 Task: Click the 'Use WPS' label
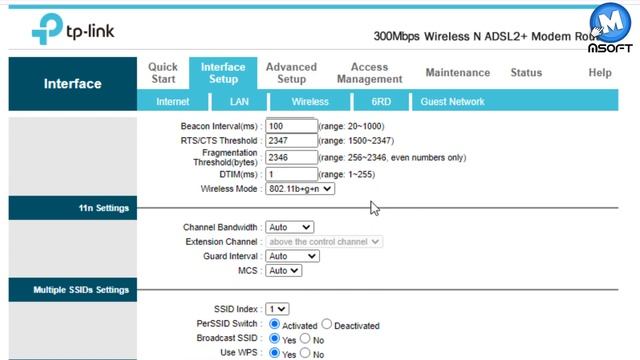(239, 352)
